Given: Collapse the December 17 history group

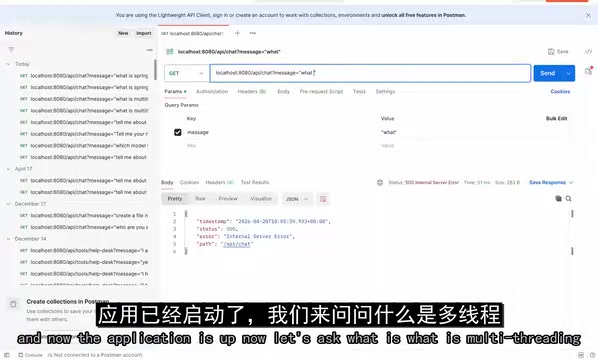Looking at the screenshot, I should [8, 204].
